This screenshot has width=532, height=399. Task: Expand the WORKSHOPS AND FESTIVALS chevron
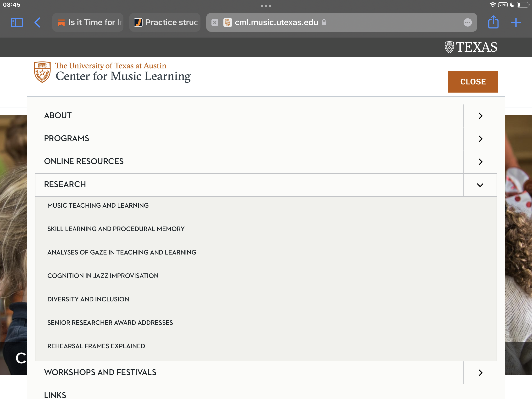[x=480, y=372]
